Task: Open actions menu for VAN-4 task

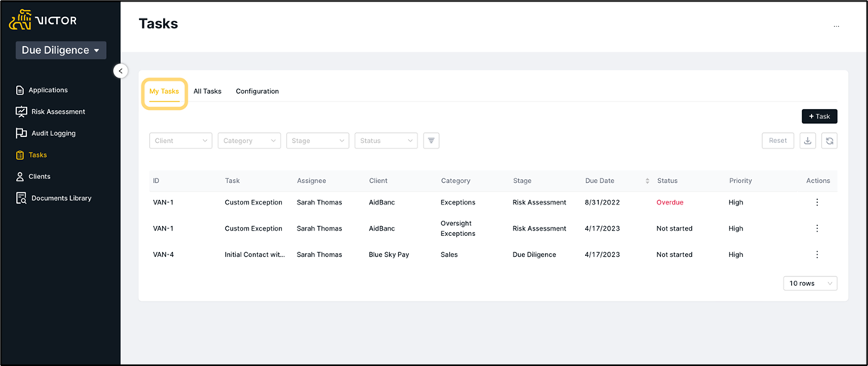Action: tap(817, 255)
